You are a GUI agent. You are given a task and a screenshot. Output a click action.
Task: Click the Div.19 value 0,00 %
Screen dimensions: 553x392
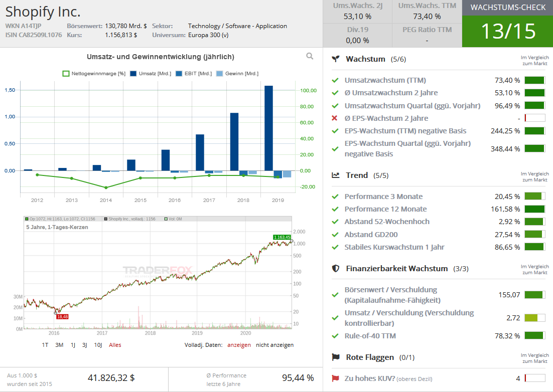tap(357, 41)
